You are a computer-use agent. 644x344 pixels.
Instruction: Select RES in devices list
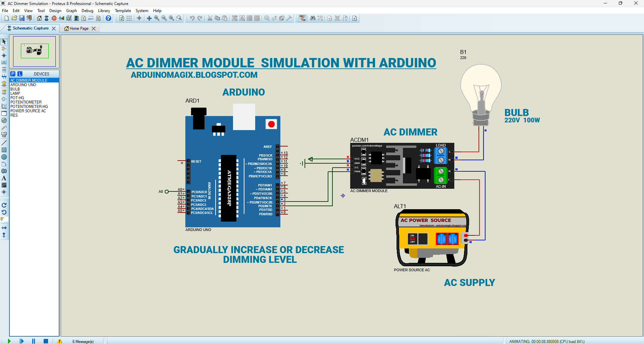(x=34, y=115)
